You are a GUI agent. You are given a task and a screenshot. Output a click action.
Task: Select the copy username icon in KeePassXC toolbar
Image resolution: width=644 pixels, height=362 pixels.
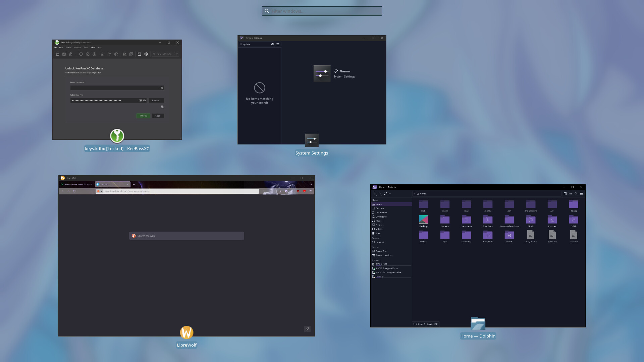point(103,54)
